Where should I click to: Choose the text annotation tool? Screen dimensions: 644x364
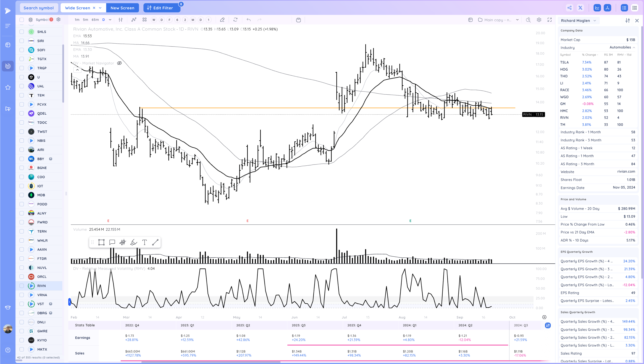point(144,242)
